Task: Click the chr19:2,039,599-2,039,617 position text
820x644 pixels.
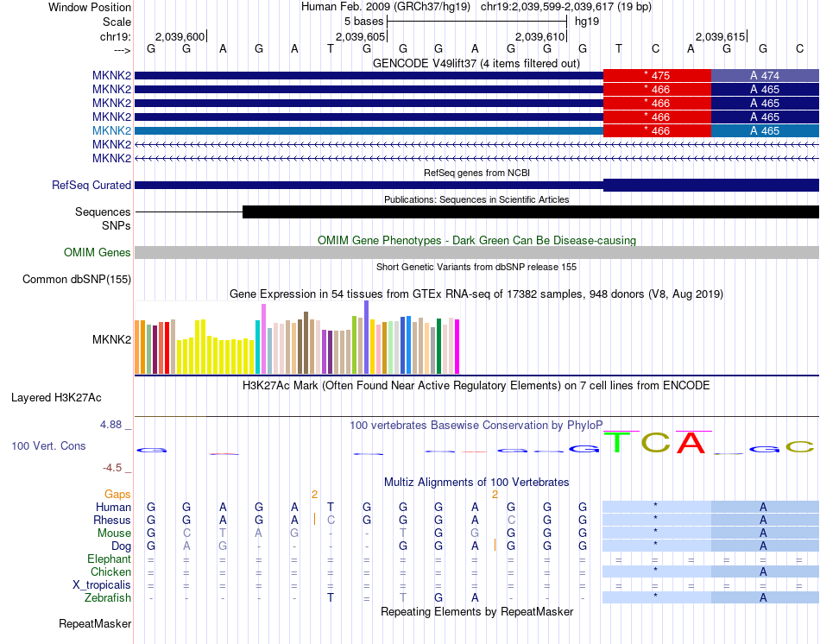Action: (x=566, y=7)
